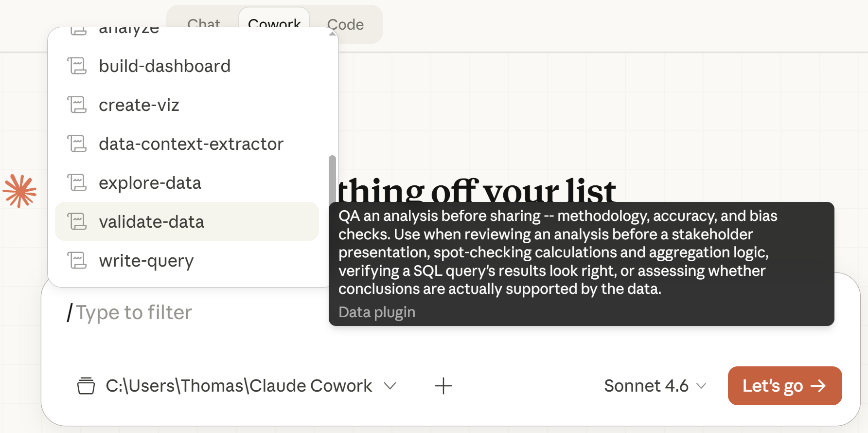Screen dimensions: 868x433
Task: Switch to the Code tab
Action: (x=345, y=24)
